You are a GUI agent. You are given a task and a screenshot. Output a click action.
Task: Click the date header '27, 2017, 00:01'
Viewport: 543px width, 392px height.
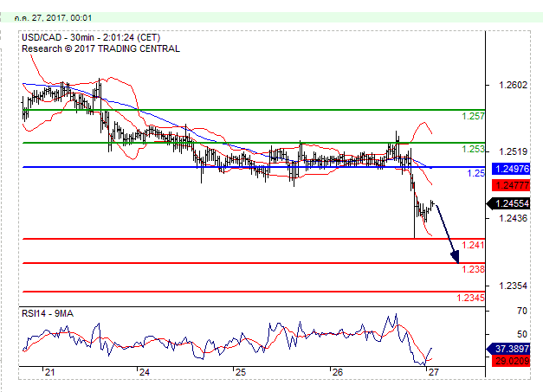(x=61, y=18)
